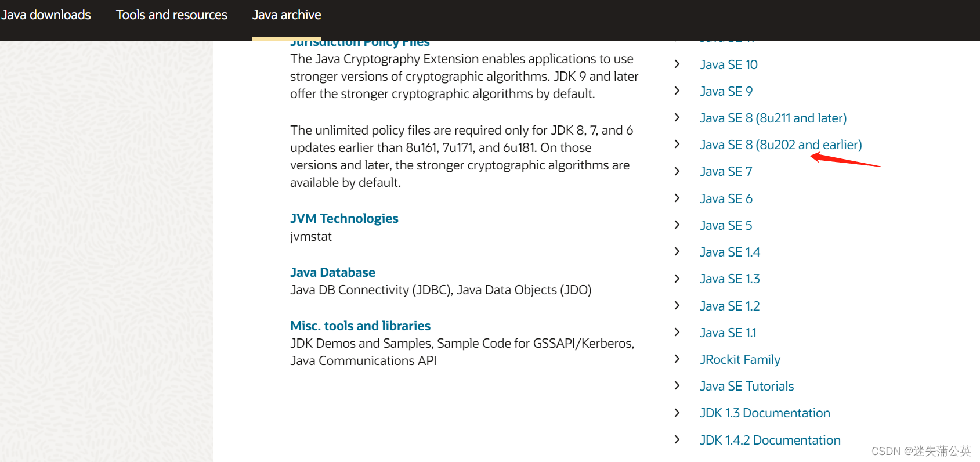Click the JDBC and JDO description text
Viewport: 980px width, 462px height.
click(441, 290)
